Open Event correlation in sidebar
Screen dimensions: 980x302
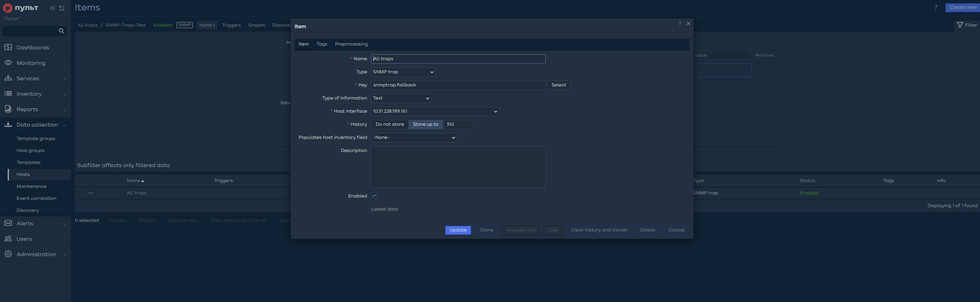36,198
